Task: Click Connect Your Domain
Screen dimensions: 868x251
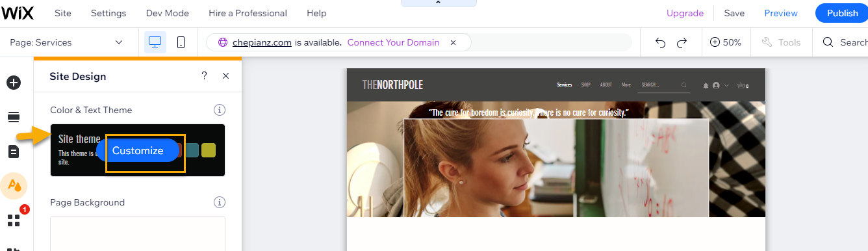Action: tap(393, 42)
